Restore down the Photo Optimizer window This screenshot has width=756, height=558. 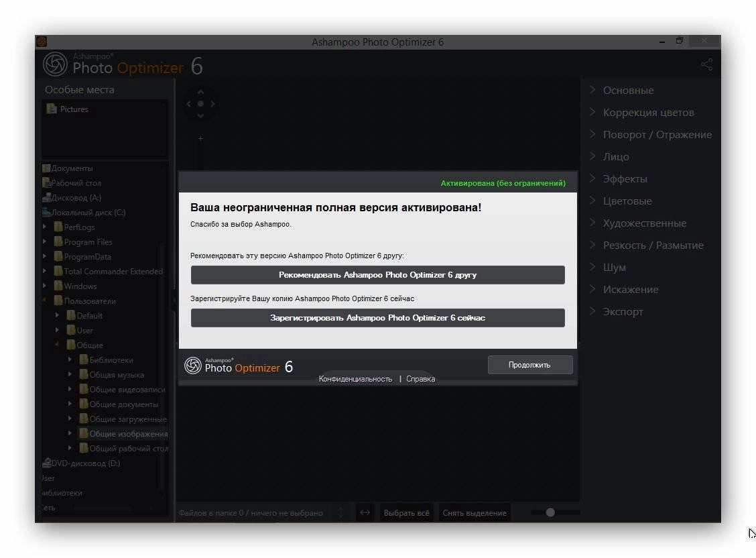click(680, 41)
